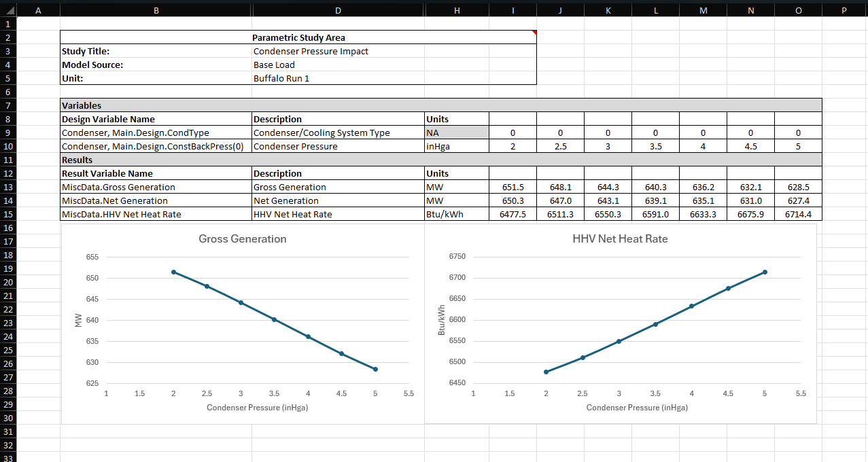The image size is (868, 462).
Task: Click HHV heat rate data point at pressure 5
Action: 765,272
